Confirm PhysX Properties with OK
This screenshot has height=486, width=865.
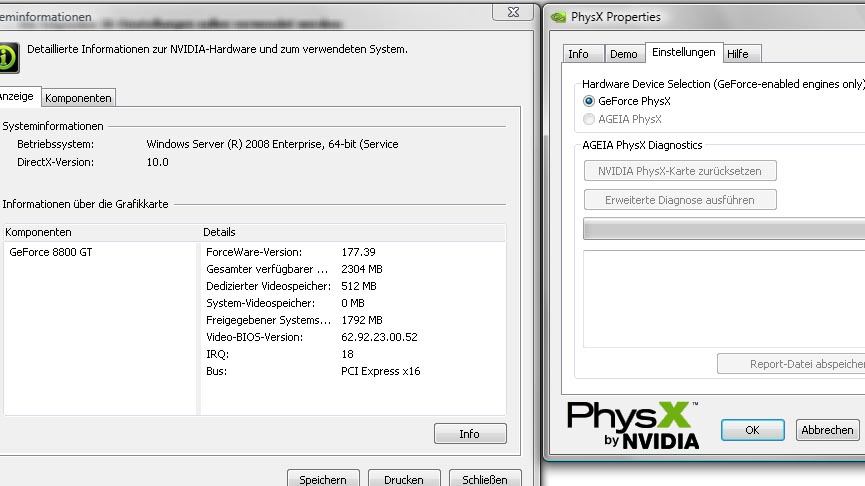(752, 430)
